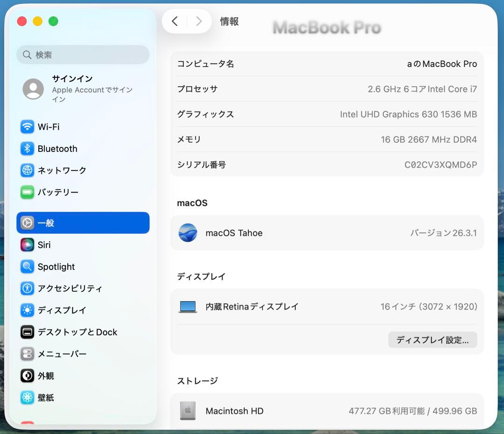The height and width of the screenshot is (434, 504).
Task: Go back with the left chevron
Action: click(x=175, y=21)
